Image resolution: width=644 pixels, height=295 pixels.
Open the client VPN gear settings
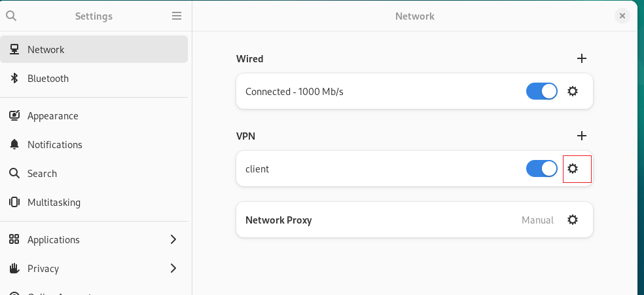(573, 168)
